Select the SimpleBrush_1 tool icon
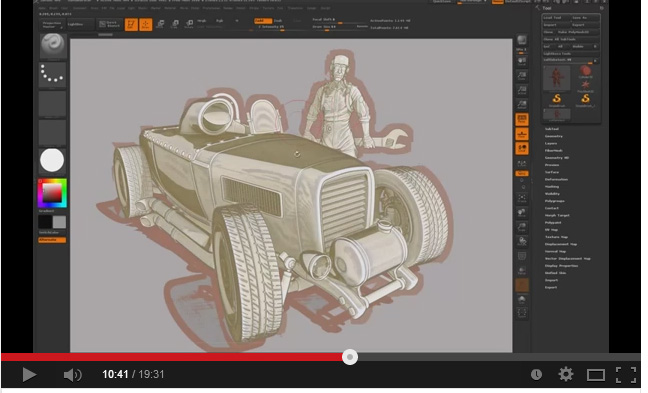This screenshot has width=648, height=393. (585, 100)
